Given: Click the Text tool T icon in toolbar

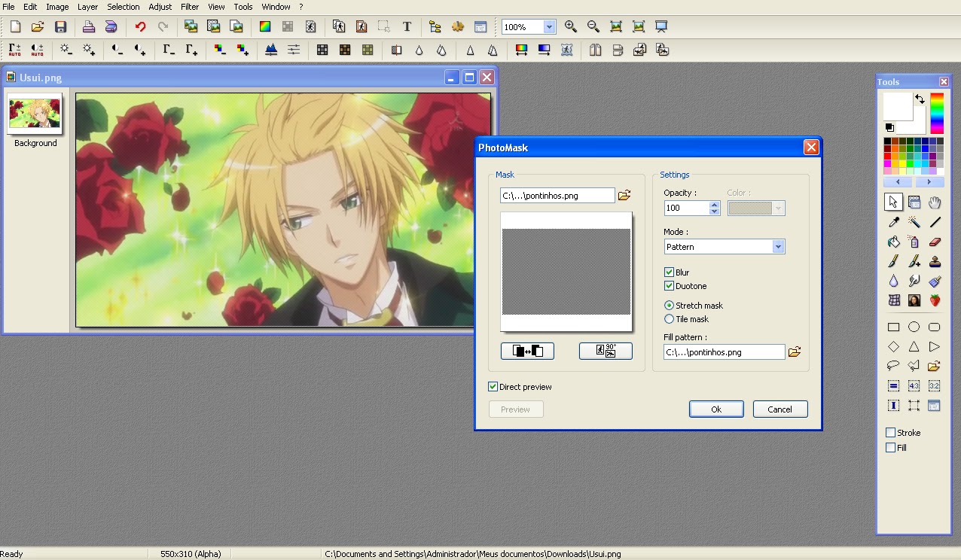Looking at the screenshot, I should tap(407, 26).
